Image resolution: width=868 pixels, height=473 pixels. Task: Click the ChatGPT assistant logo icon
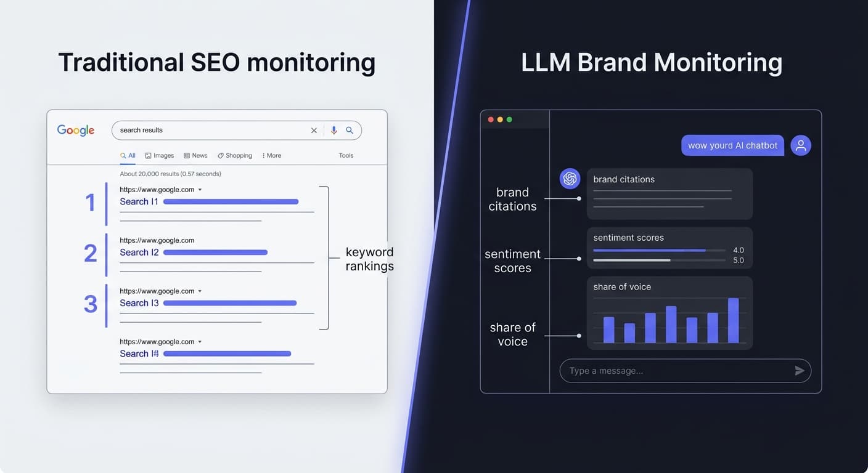point(570,179)
